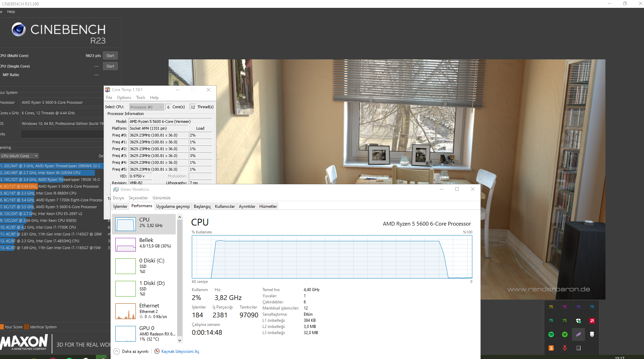Click the white grid tray icon

click(x=578, y=348)
